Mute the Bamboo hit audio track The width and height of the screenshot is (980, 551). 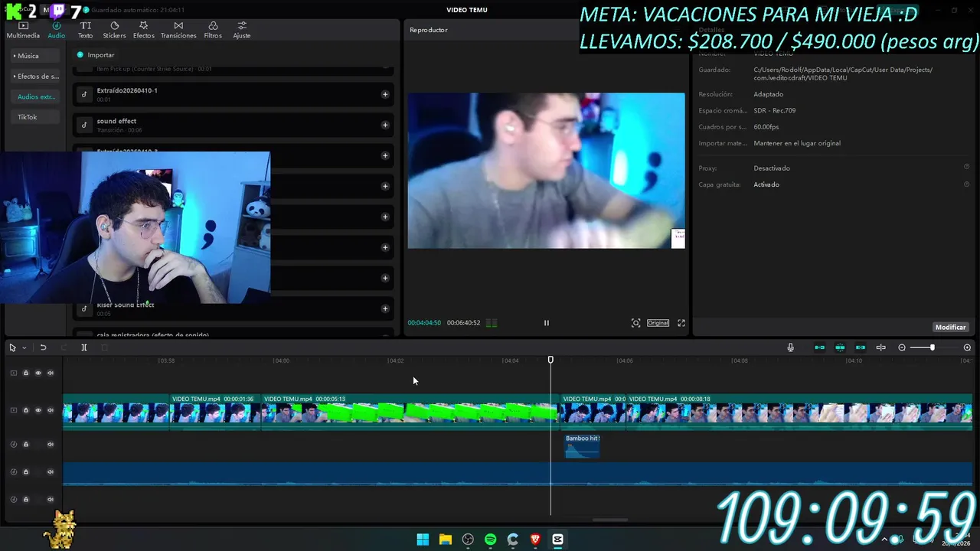[x=51, y=445]
